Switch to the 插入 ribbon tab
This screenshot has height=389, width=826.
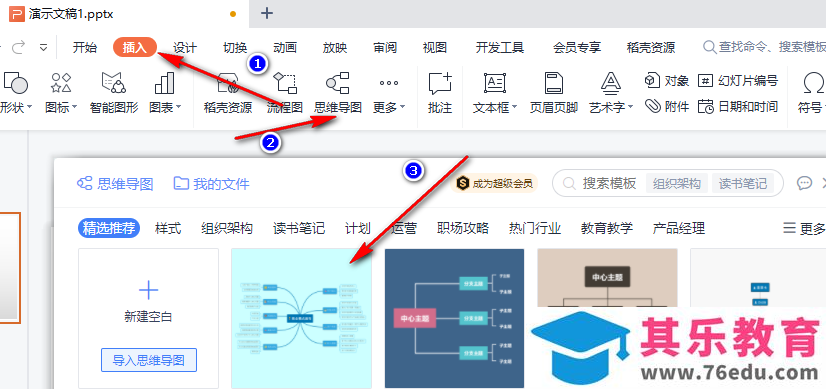click(135, 48)
